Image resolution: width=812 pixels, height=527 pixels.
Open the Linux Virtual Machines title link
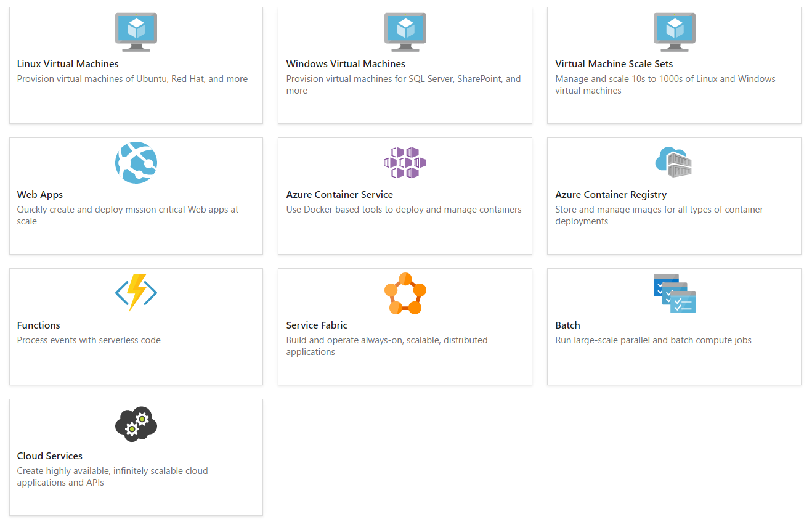[68, 64]
